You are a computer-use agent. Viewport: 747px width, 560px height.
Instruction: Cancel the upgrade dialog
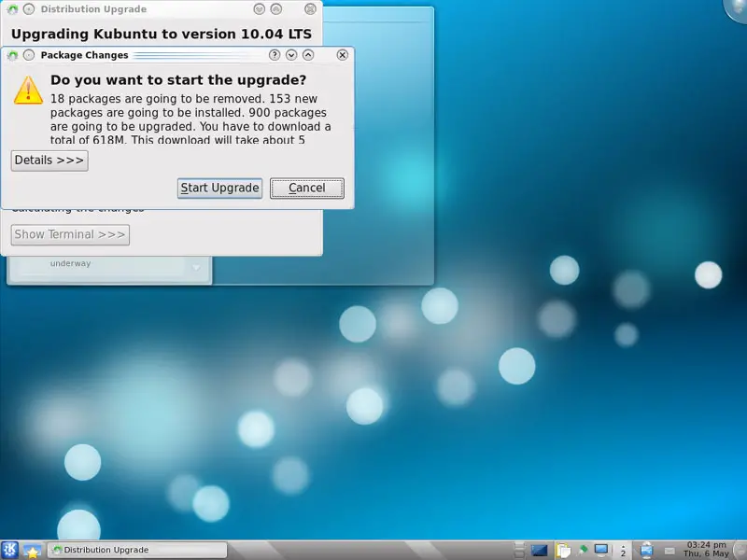(307, 189)
